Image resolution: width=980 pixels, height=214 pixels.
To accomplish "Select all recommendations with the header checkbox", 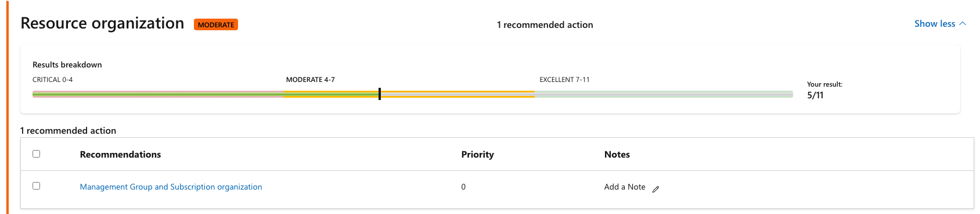I will tap(36, 154).
